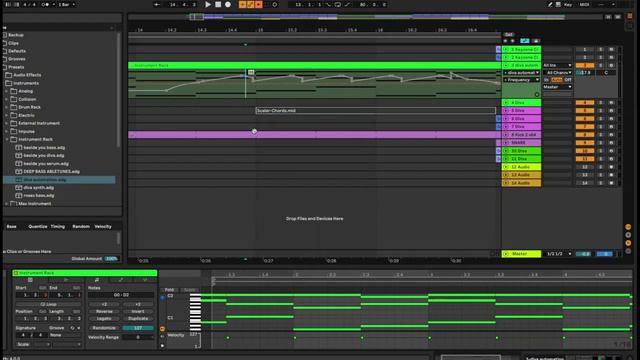Toggle the MIDI map mode switch
This screenshot has width=640, height=360.
(x=584, y=4)
